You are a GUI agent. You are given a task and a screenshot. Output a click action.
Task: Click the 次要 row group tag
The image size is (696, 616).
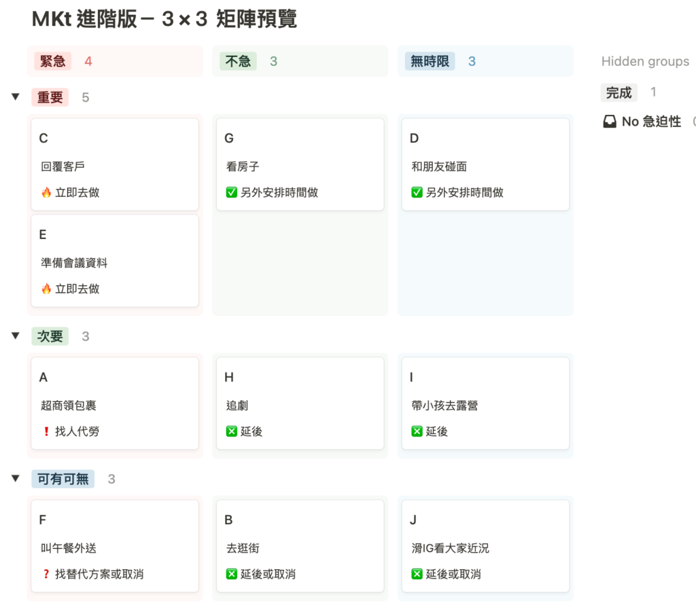(50, 336)
